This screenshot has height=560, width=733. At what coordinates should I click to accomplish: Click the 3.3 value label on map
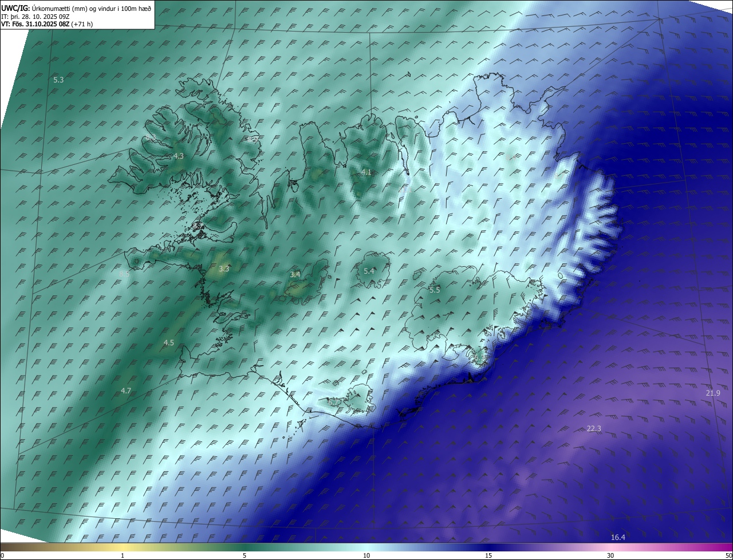click(224, 268)
